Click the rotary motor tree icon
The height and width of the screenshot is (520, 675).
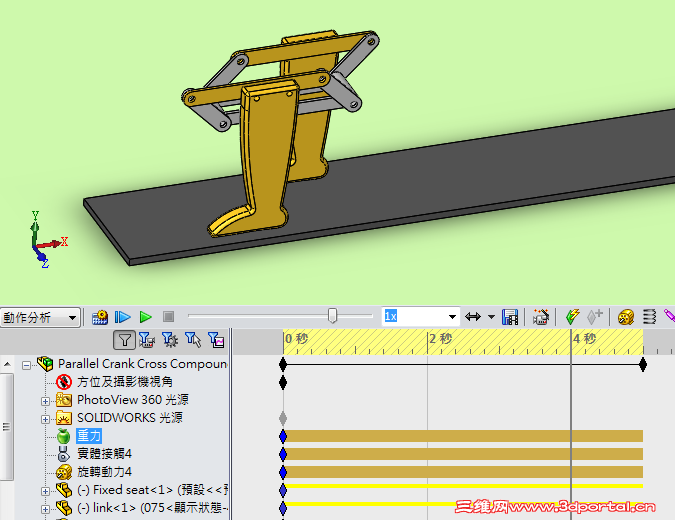point(64,472)
